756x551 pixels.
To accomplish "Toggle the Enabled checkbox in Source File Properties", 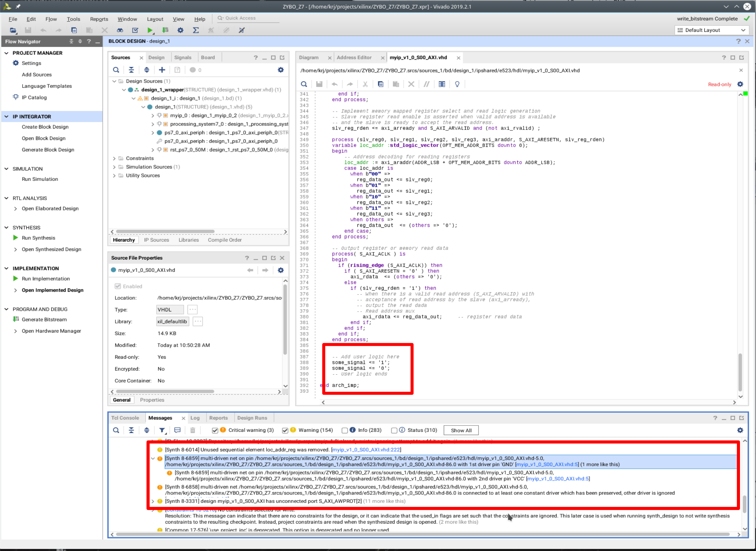I will (118, 287).
